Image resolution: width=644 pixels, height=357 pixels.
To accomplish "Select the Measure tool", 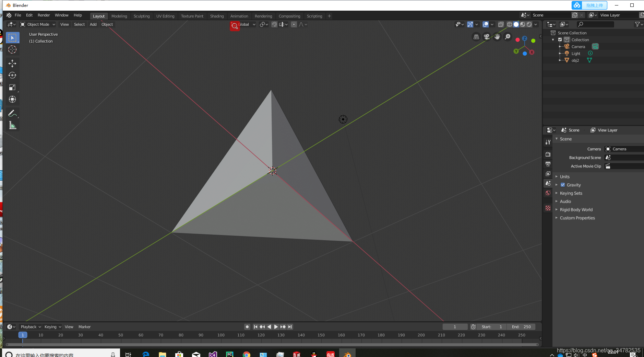I will tap(12, 125).
